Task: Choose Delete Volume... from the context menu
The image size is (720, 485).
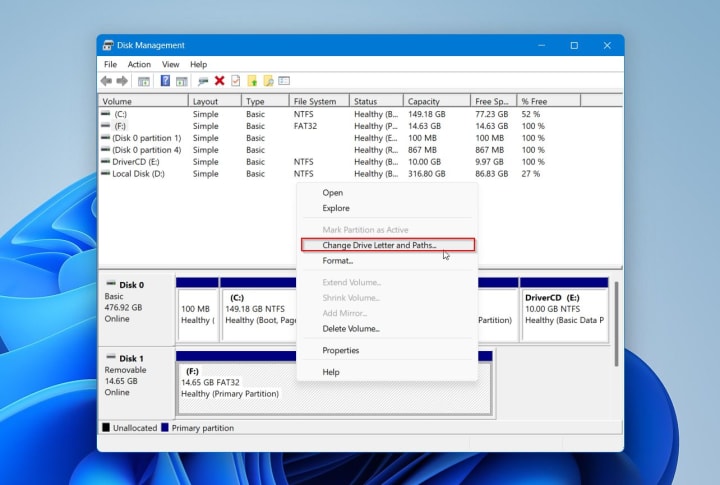Action: pyautogui.click(x=388, y=328)
